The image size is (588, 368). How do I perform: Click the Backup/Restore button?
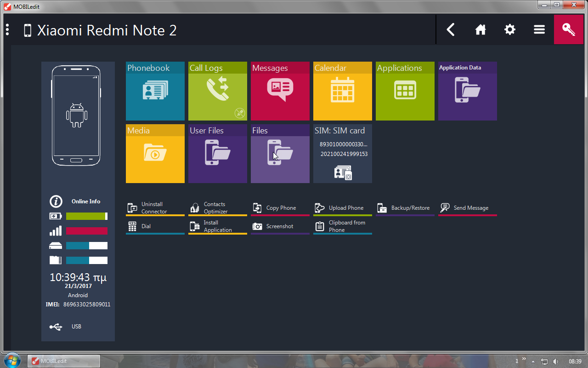click(x=405, y=208)
